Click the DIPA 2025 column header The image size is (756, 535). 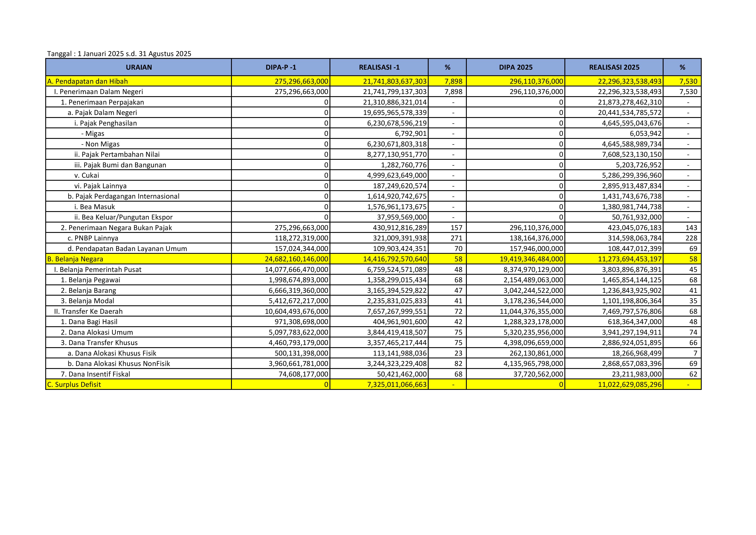pos(515,67)
